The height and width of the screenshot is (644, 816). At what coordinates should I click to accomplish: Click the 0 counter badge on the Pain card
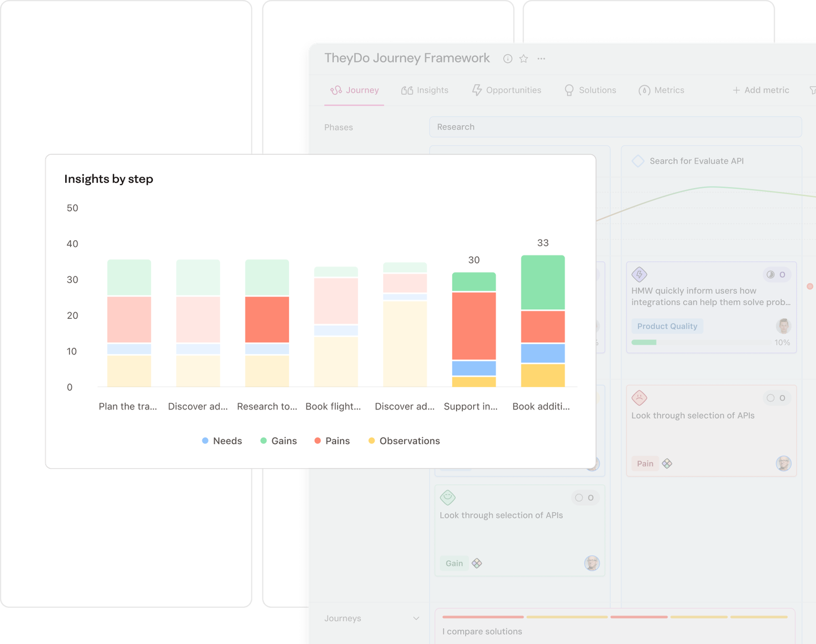pos(776,398)
